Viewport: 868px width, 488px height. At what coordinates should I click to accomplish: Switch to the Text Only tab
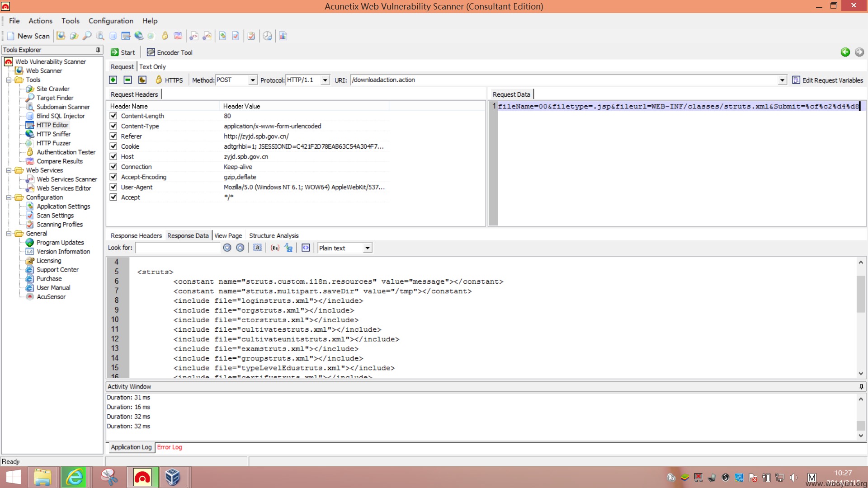(x=152, y=66)
